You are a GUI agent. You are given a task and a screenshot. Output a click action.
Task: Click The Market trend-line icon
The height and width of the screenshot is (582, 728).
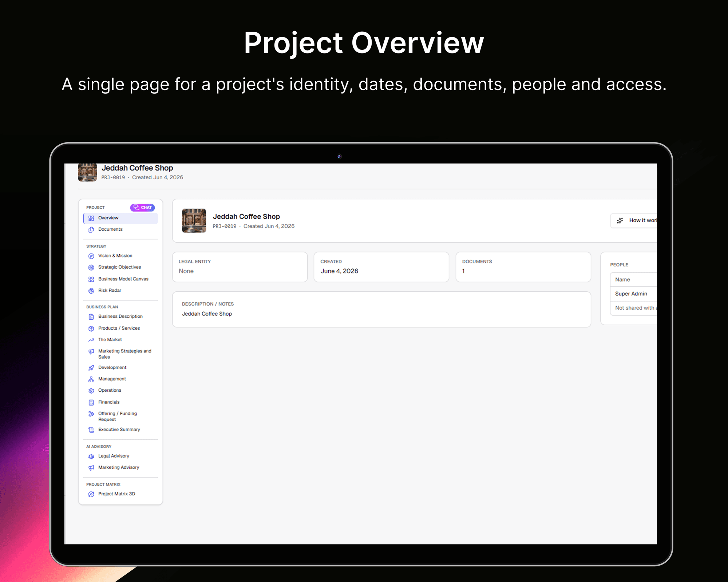pyautogui.click(x=91, y=340)
